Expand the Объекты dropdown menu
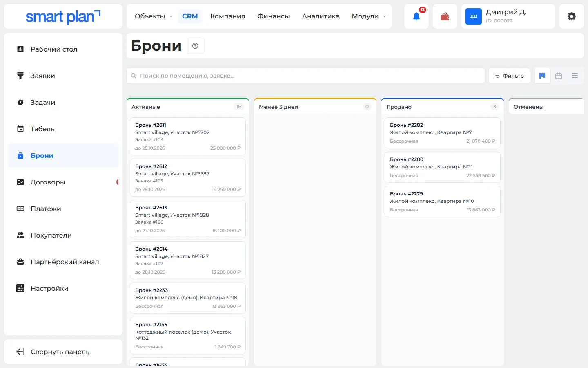The width and height of the screenshot is (588, 368). pos(154,16)
